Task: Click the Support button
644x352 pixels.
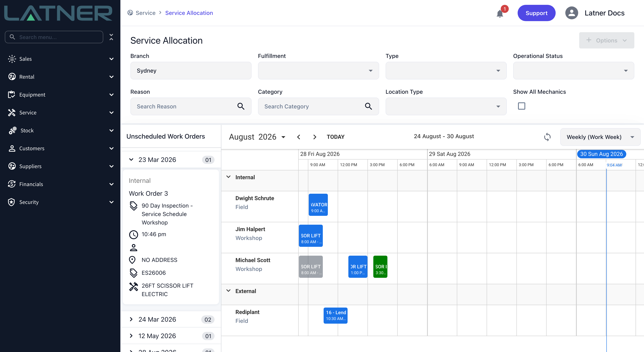Action: click(536, 13)
